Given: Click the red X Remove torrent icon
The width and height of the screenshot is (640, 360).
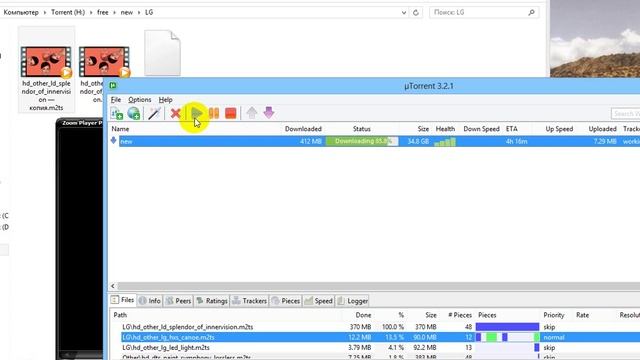Looking at the screenshot, I should pyautogui.click(x=176, y=113).
